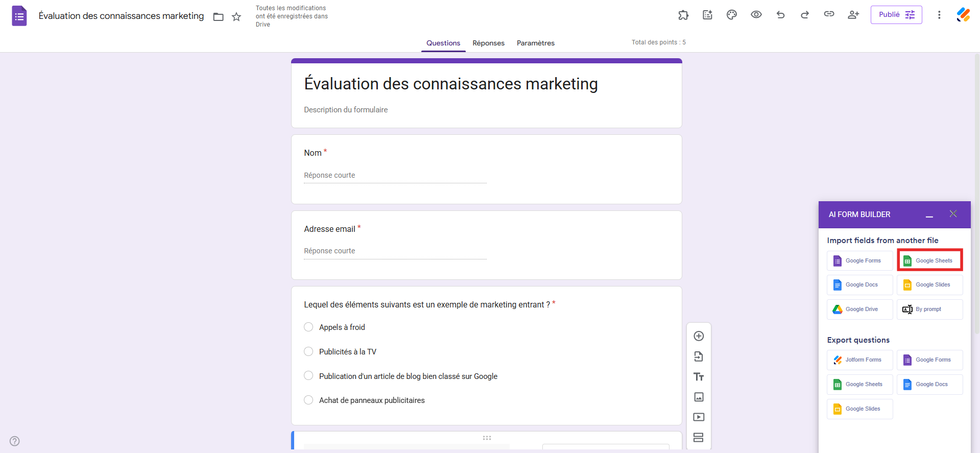
Task: Export questions to Google Docs
Action: pos(930,385)
